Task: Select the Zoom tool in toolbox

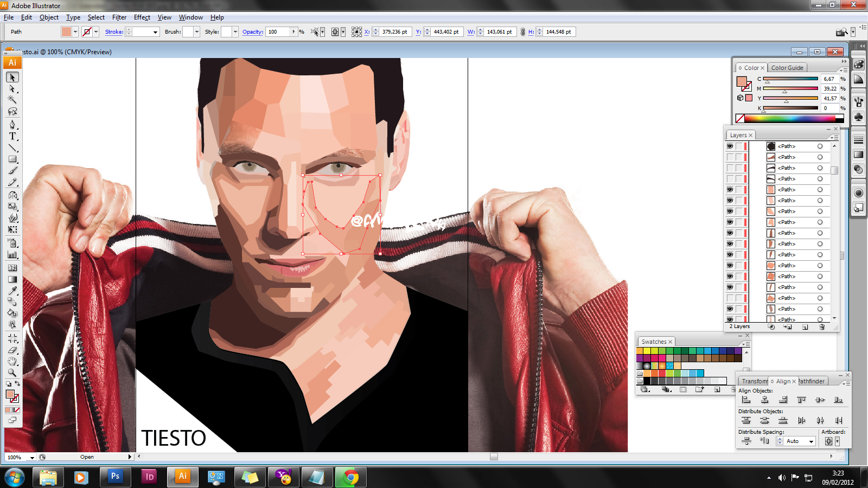Action: click(x=12, y=373)
